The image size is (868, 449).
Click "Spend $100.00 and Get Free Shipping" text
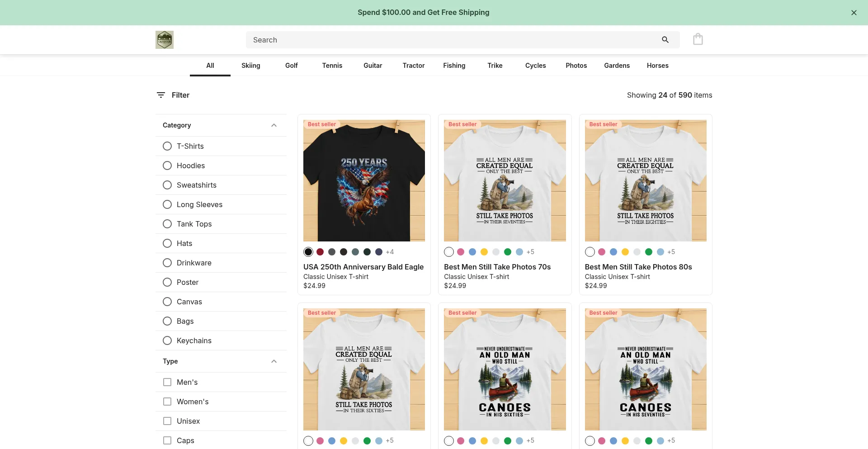coord(424,12)
